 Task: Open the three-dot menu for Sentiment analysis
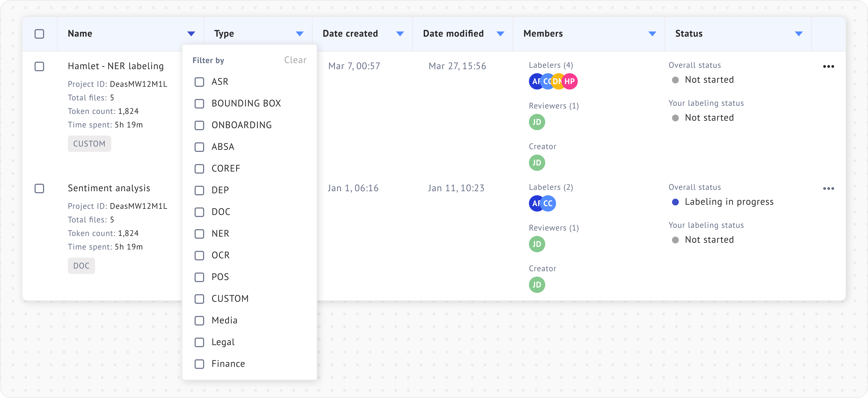[x=828, y=188]
